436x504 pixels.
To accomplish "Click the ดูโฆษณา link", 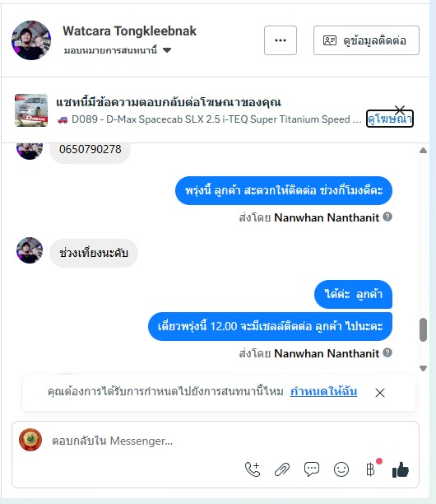I will click(389, 119).
